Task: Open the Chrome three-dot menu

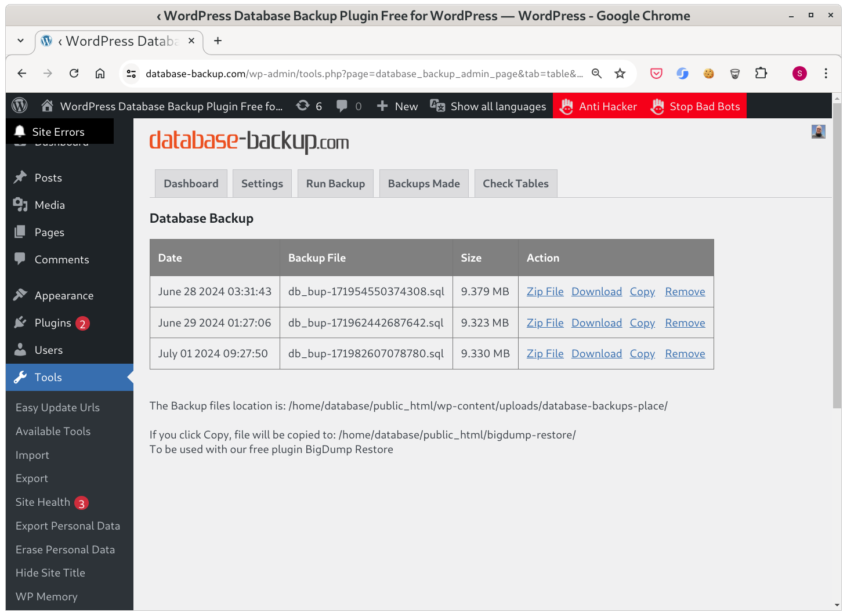Action: (826, 74)
